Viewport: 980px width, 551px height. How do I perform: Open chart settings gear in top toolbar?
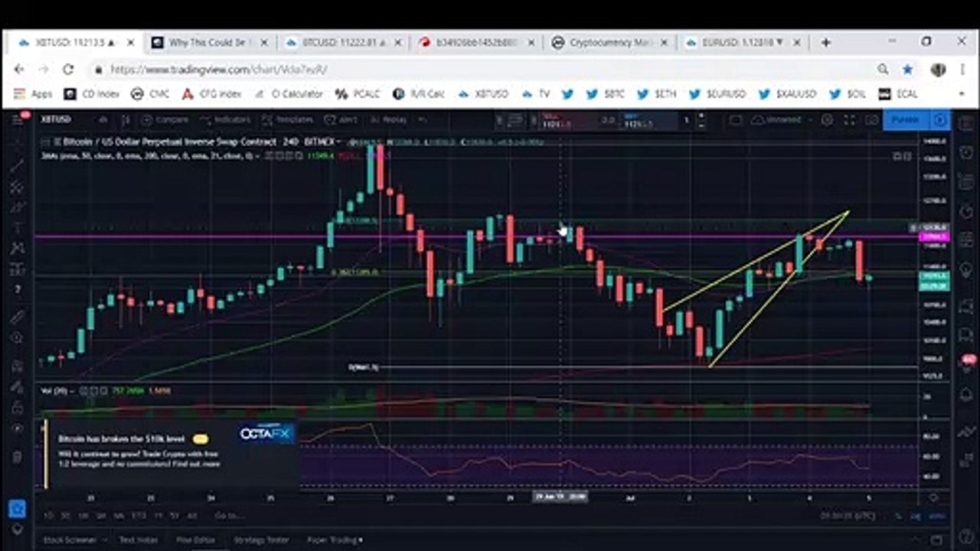pyautogui.click(x=827, y=120)
